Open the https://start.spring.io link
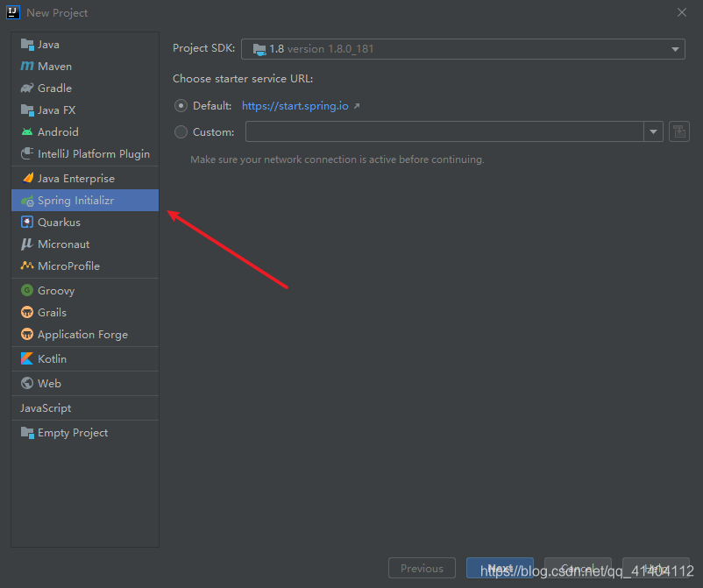Image resolution: width=703 pixels, height=588 pixels. (x=295, y=106)
